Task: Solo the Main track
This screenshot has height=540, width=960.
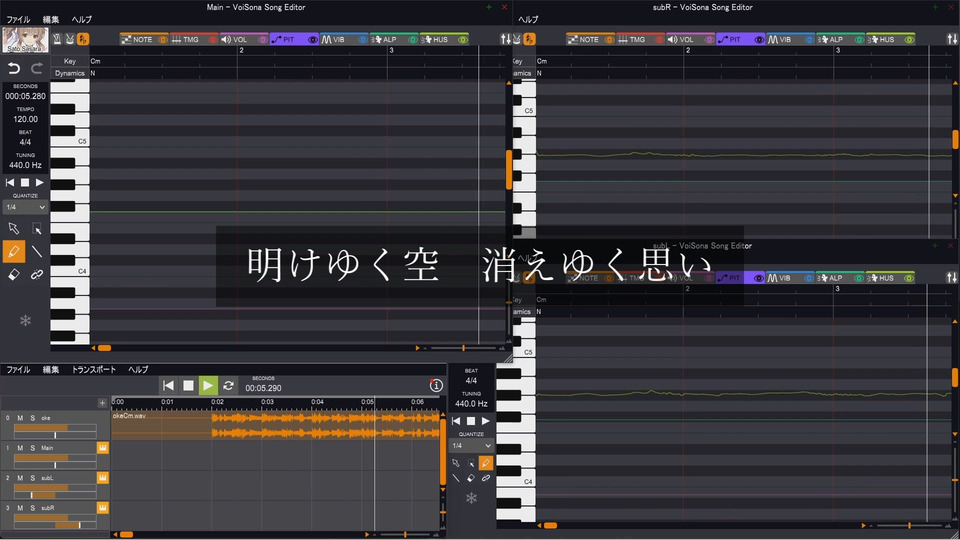Action: click(32, 448)
